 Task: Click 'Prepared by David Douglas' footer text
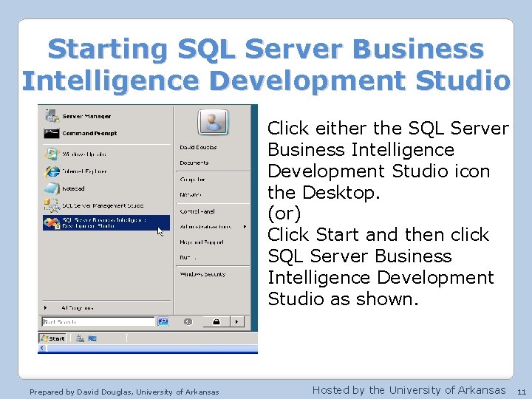click(81, 392)
